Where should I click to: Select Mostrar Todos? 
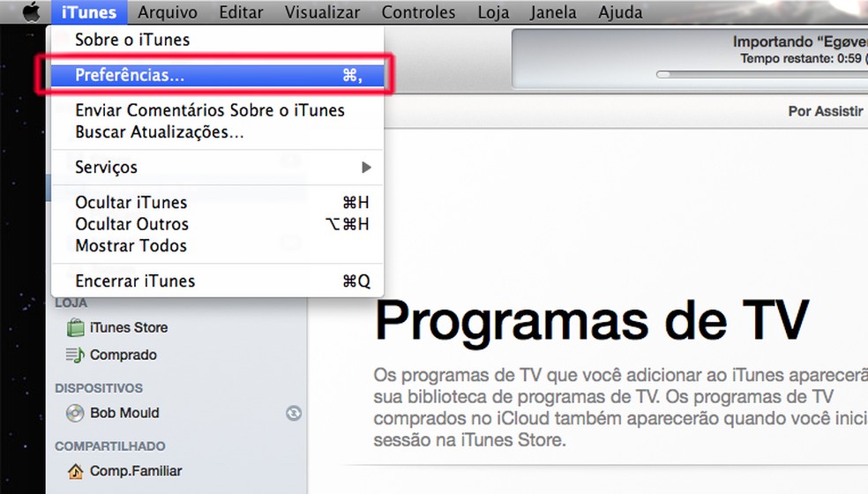click(x=217, y=246)
